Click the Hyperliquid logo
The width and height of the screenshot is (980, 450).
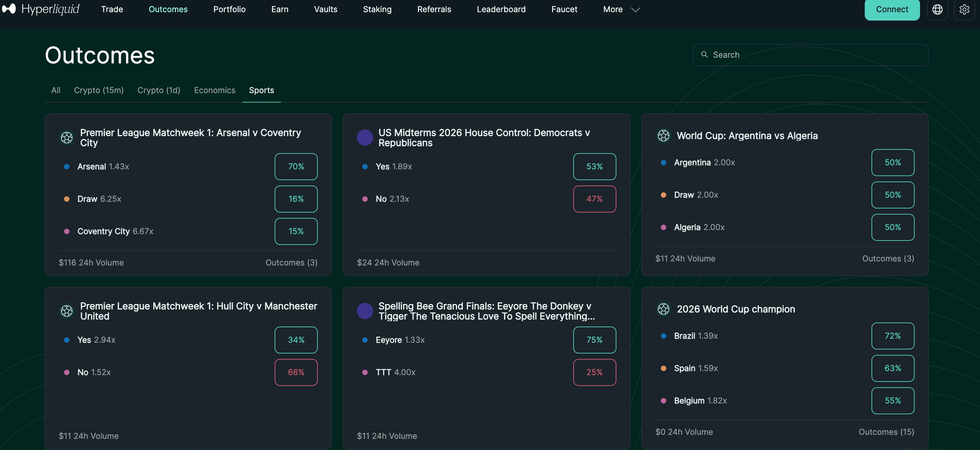(x=41, y=9)
